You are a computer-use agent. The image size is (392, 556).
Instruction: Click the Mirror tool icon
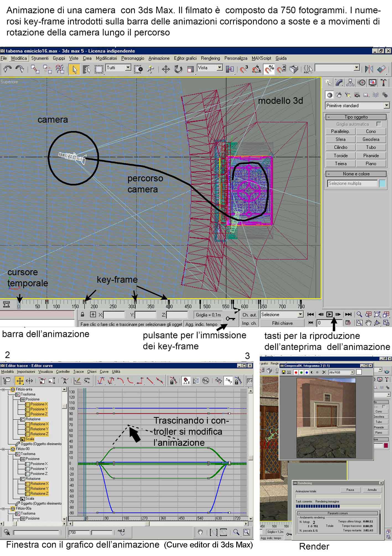click(369, 69)
